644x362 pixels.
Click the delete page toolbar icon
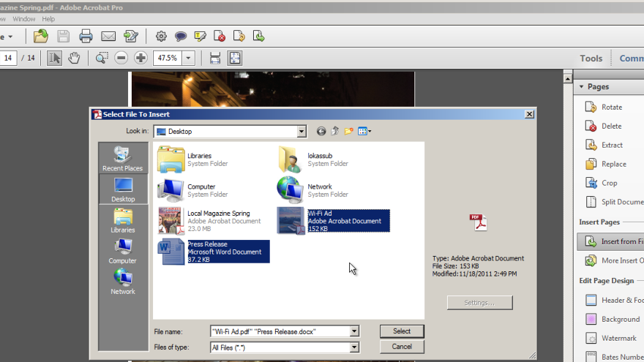[220, 36]
